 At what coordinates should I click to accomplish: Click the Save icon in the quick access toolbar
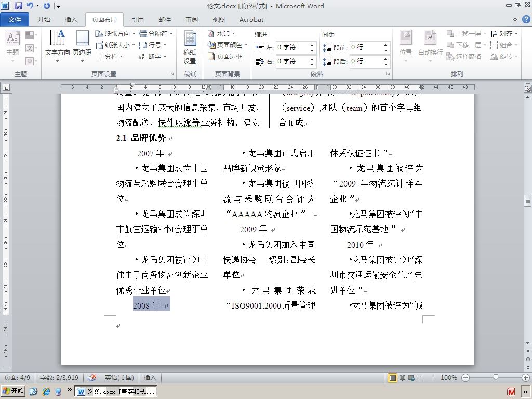pos(19,6)
